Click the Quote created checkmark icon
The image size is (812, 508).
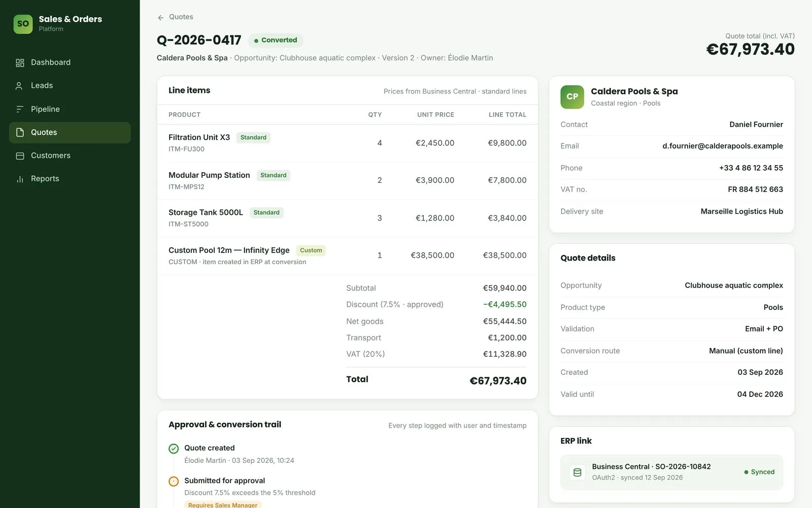(174, 449)
